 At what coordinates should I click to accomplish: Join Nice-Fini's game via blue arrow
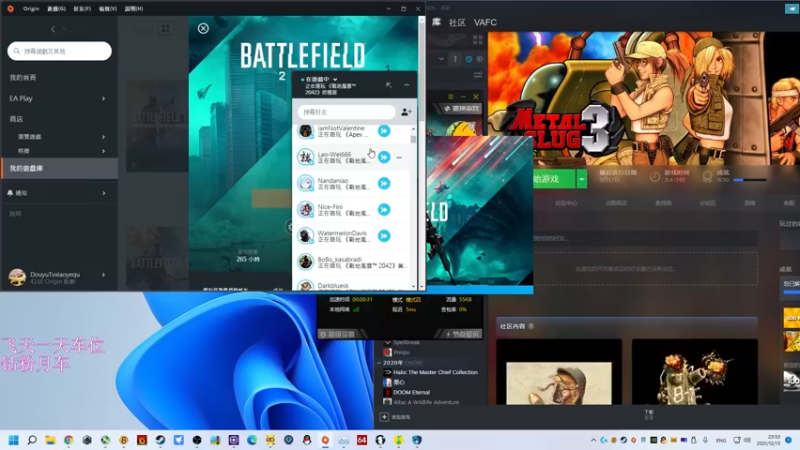point(384,210)
